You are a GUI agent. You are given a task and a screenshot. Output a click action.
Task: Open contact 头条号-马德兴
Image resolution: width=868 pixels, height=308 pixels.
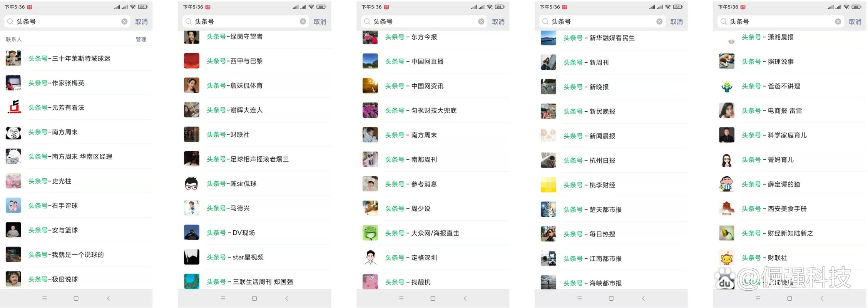pyautogui.click(x=254, y=208)
